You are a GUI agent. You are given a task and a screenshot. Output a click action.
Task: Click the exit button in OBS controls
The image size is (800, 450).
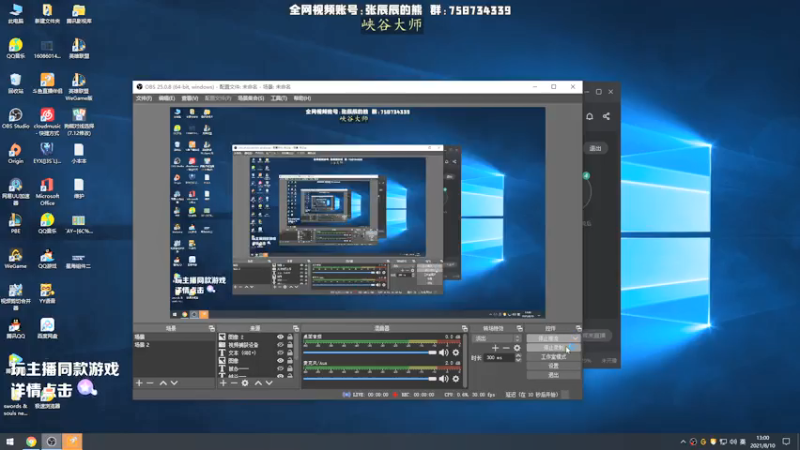(x=554, y=375)
